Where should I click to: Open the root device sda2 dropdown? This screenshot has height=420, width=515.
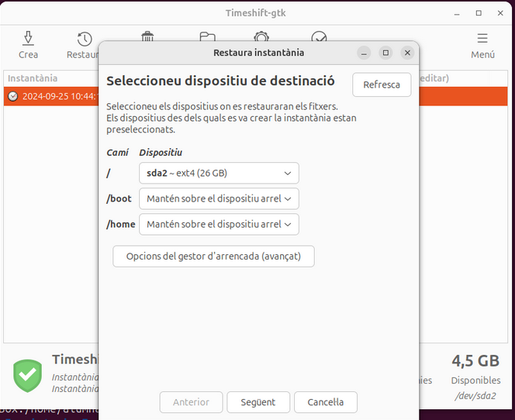pos(219,173)
